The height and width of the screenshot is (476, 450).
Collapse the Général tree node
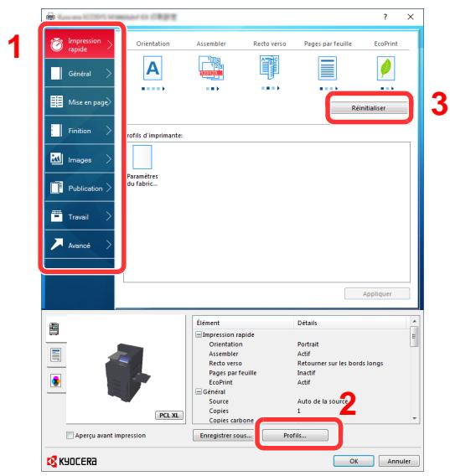tap(199, 391)
